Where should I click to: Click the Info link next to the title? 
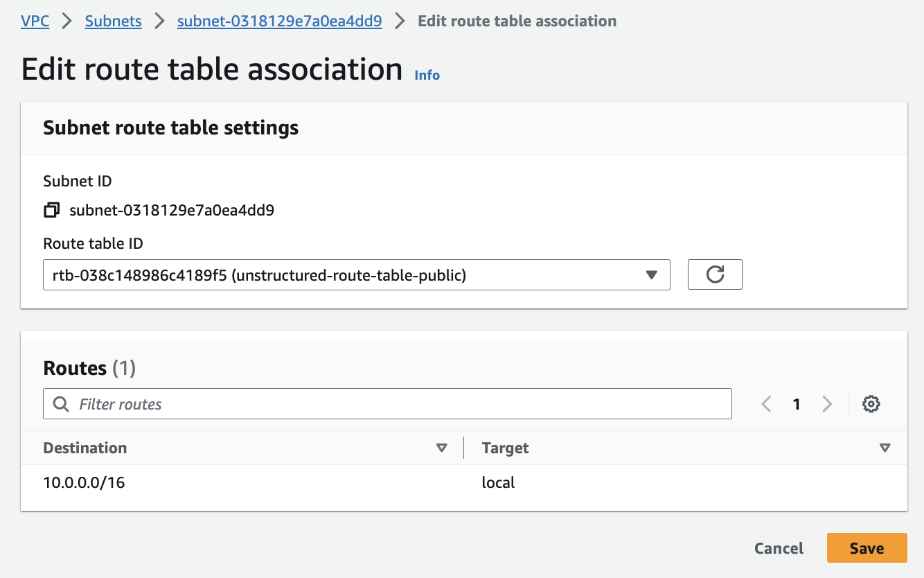point(427,75)
